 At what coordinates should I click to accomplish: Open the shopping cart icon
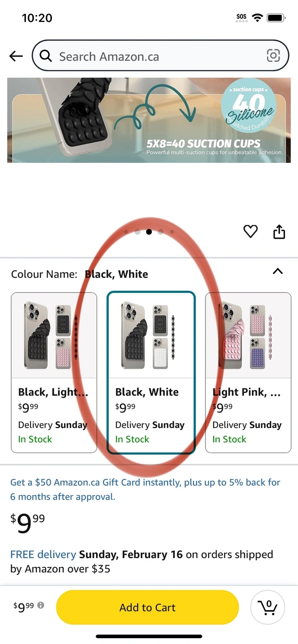268,607
